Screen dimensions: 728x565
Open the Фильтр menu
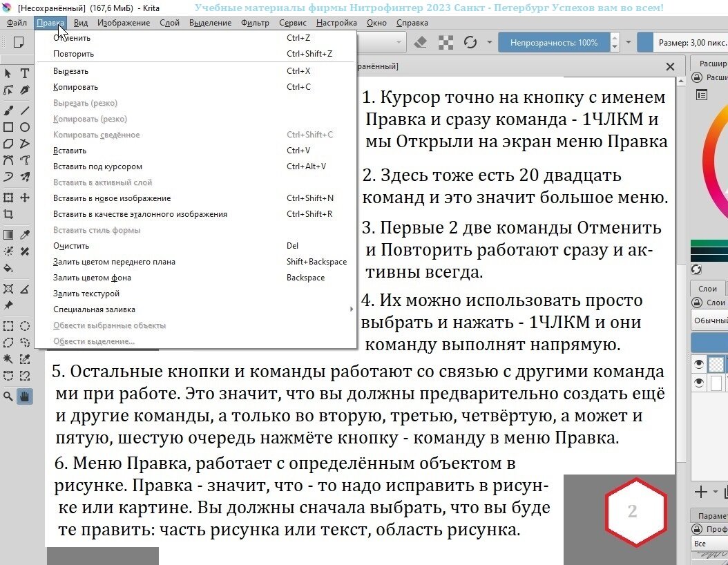[255, 22]
